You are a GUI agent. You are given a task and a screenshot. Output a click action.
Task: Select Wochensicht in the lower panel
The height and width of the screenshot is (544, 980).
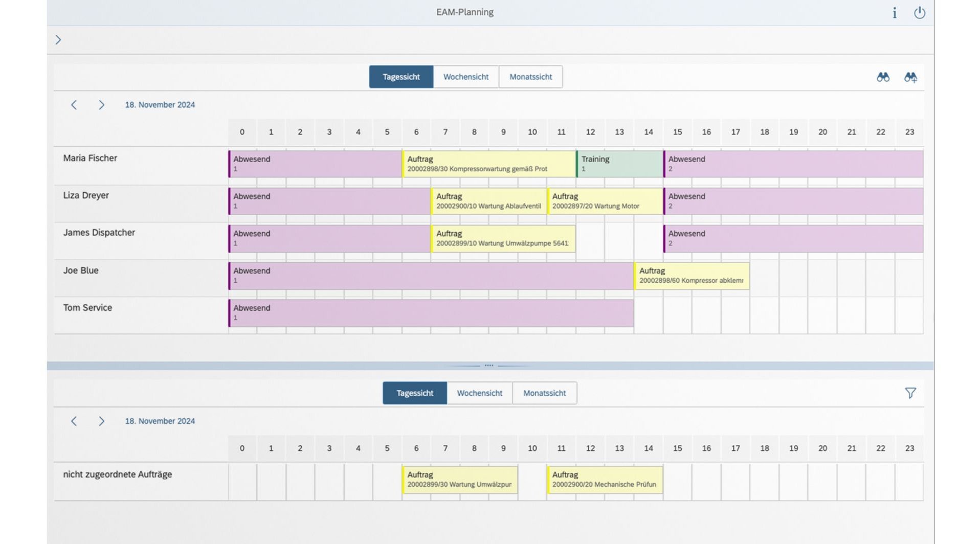[x=479, y=393]
